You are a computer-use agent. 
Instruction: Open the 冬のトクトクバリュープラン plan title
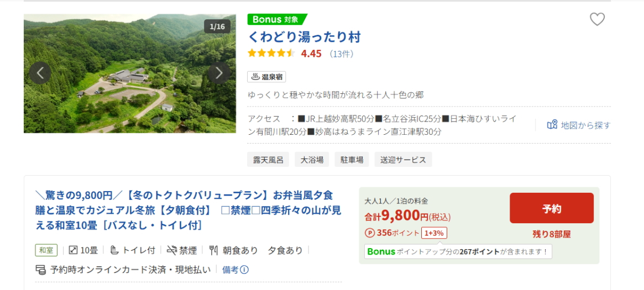(188, 210)
